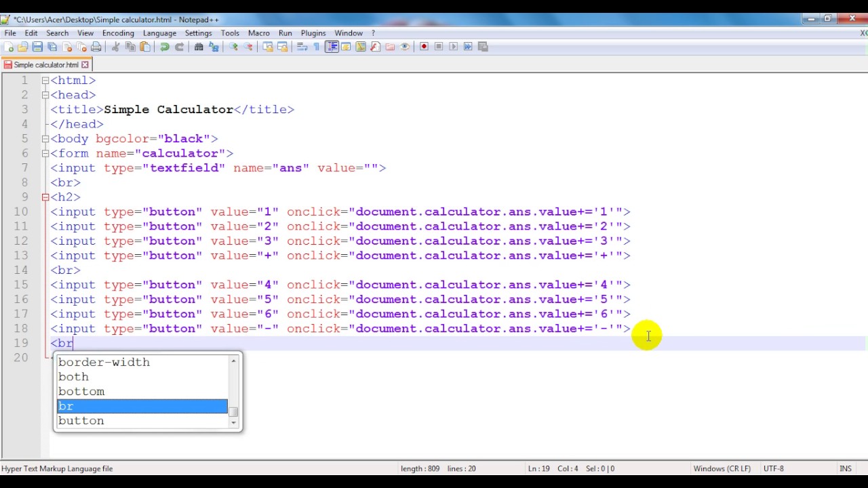This screenshot has height=488, width=868.
Task: Toggle Word wrap toolbar icon
Action: 302,47
